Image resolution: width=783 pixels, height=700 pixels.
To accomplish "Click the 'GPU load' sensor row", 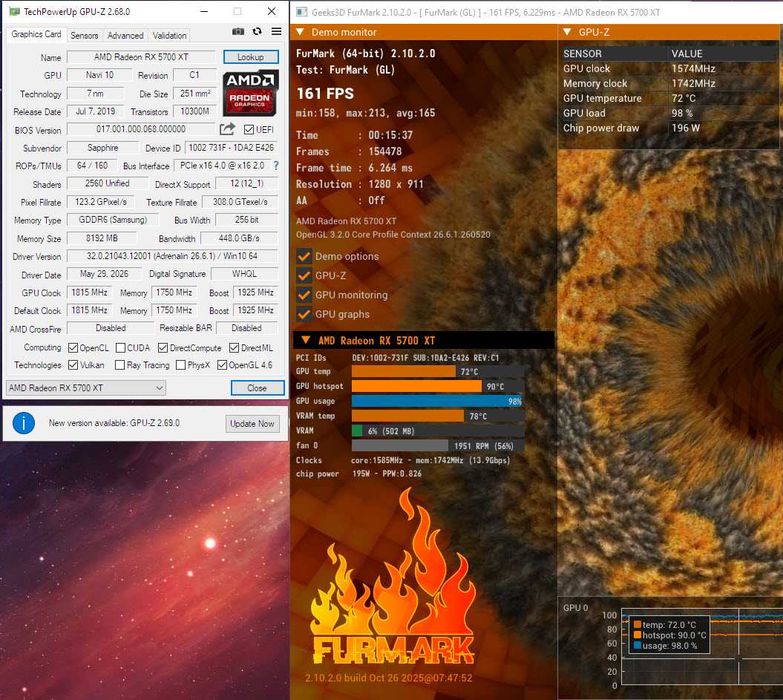I will pyautogui.click(x=669, y=113).
